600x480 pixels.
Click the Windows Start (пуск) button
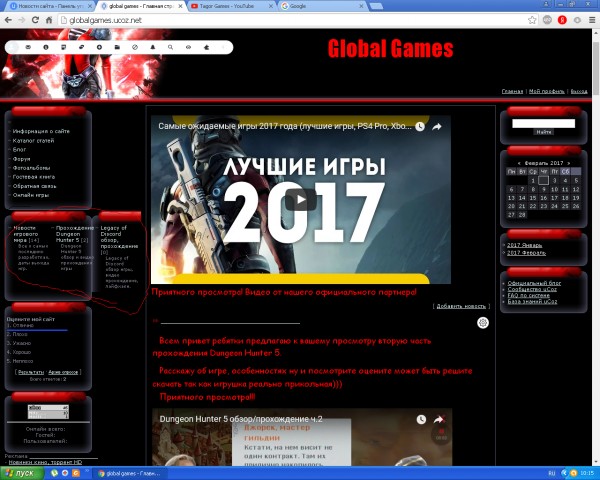[22, 473]
